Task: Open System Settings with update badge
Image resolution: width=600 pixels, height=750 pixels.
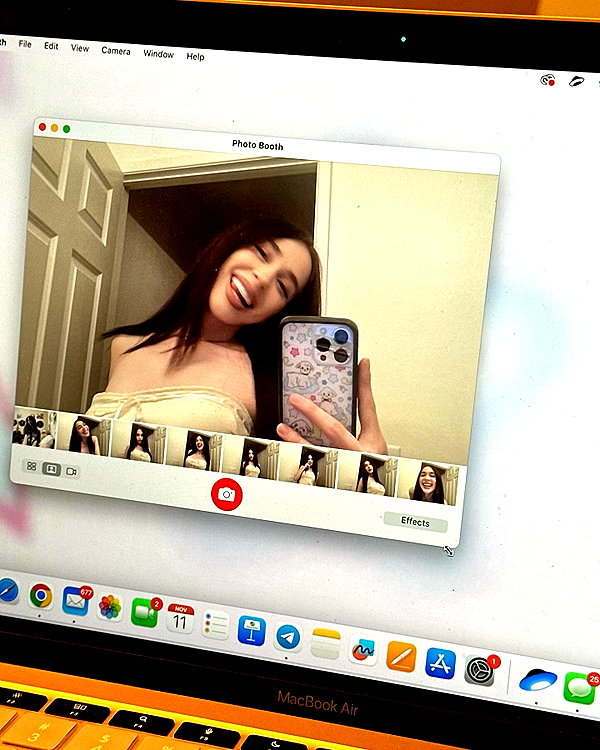Action: point(480,670)
